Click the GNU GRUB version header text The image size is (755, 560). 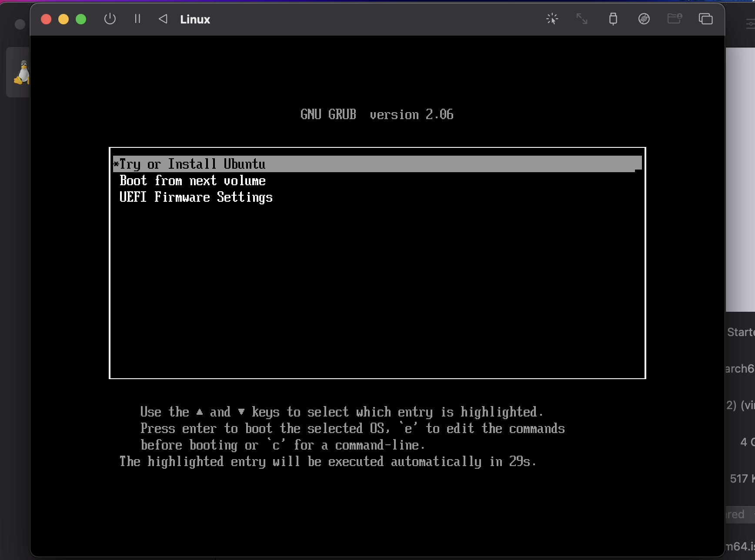coord(377,114)
